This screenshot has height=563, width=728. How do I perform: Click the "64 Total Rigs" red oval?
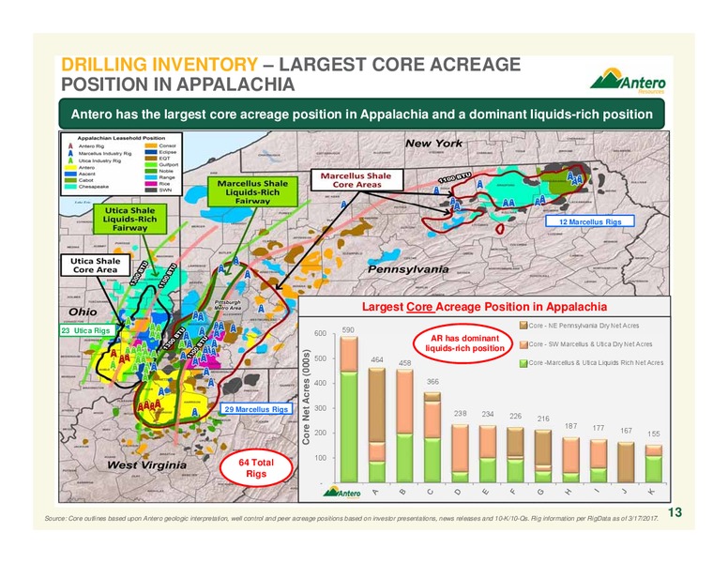[x=256, y=468]
